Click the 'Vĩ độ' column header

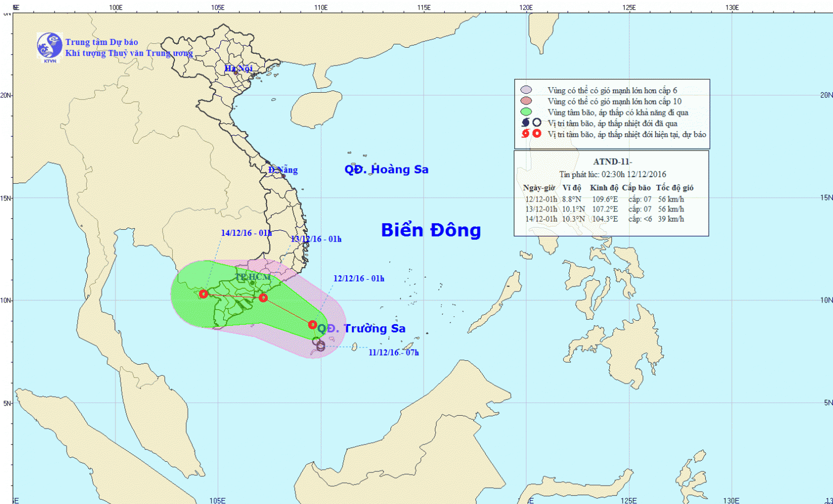(572, 188)
